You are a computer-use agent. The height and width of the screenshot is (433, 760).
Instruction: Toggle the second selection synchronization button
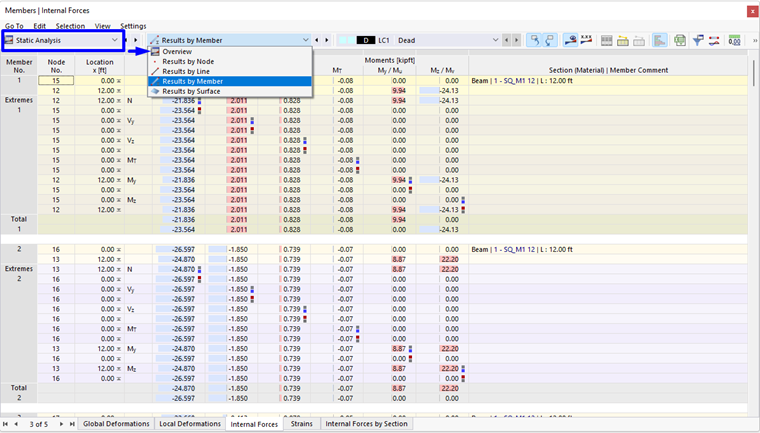[x=550, y=41]
